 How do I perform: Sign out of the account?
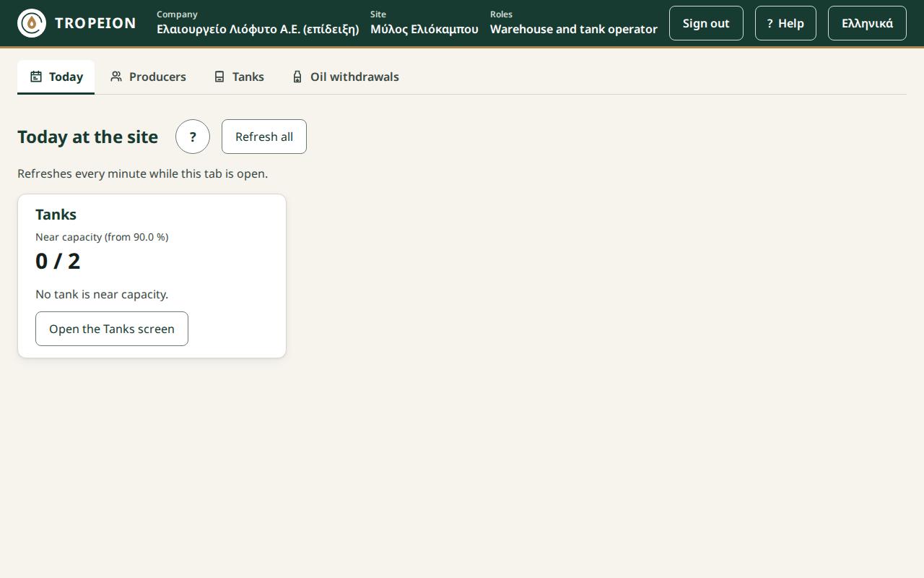tap(706, 23)
